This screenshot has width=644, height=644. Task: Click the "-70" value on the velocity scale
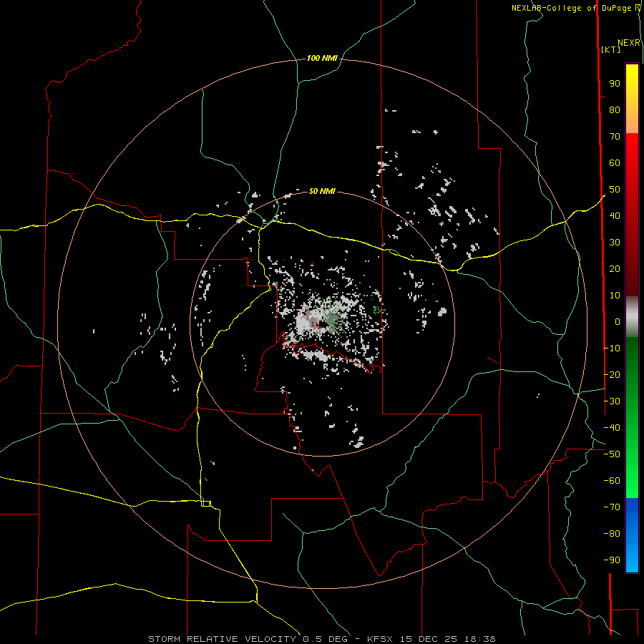[x=612, y=507]
